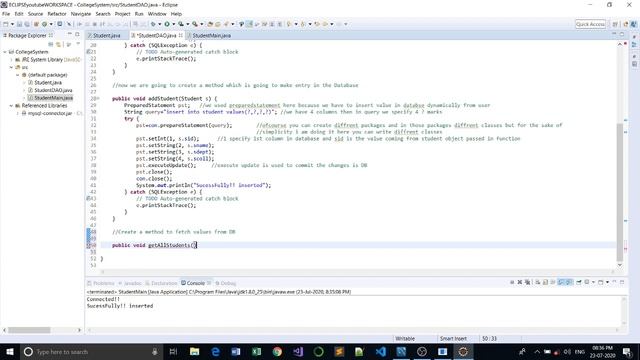The image size is (640, 360).
Task: Click the Terminate (stop) icon in Console
Action: 512,282
